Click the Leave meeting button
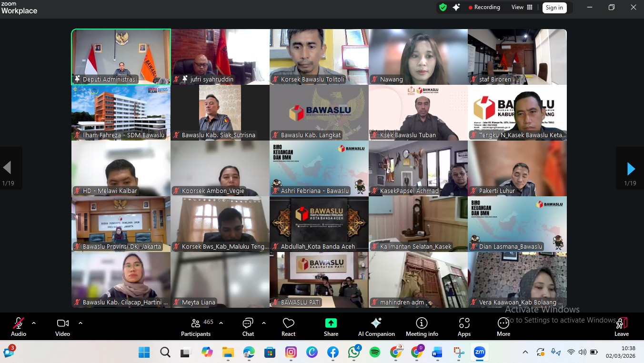 point(622,327)
